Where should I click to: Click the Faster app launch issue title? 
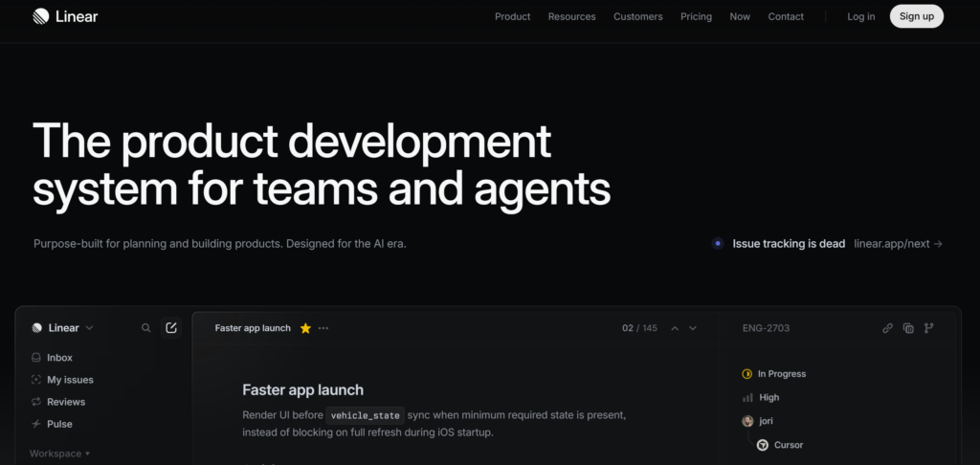pyautogui.click(x=302, y=390)
